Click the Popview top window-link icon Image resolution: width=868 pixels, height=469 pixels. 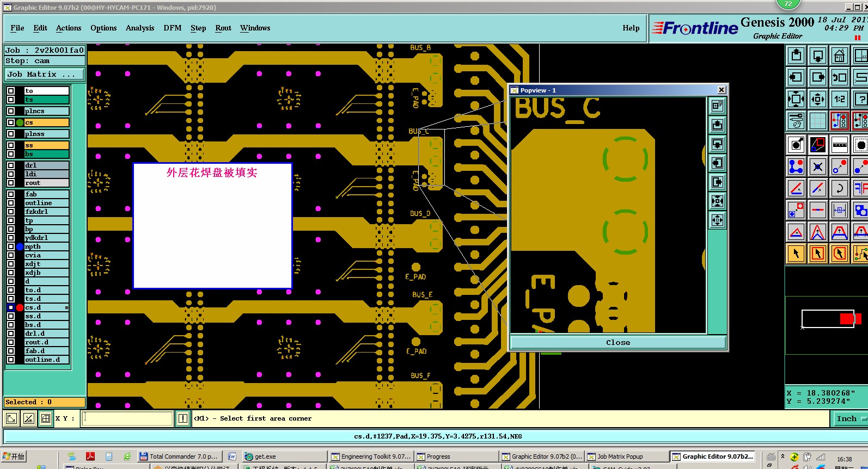pos(717,106)
